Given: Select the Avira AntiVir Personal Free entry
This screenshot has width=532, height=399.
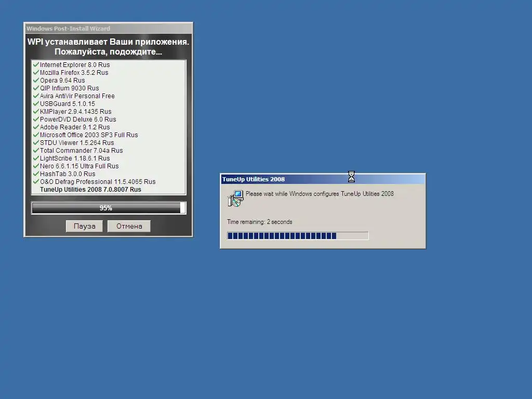Looking at the screenshot, I should click(77, 96).
